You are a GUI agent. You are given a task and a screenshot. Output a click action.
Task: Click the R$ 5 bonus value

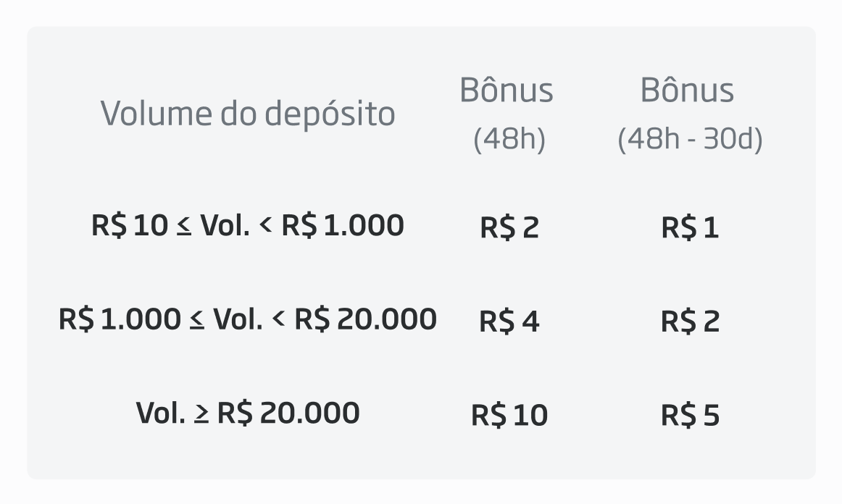(x=690, y=416)
